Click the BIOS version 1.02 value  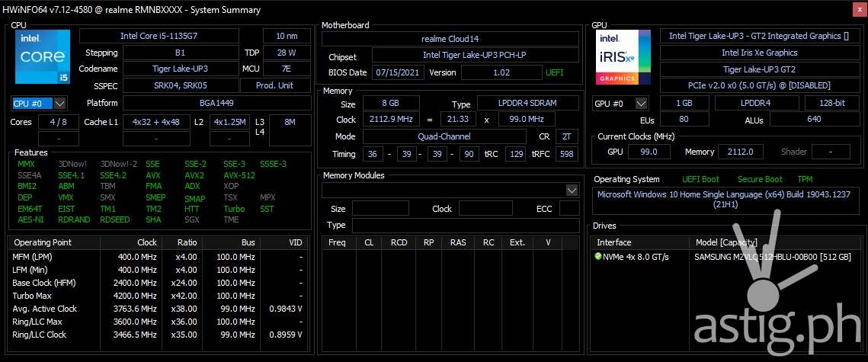(x=501, y=72)
